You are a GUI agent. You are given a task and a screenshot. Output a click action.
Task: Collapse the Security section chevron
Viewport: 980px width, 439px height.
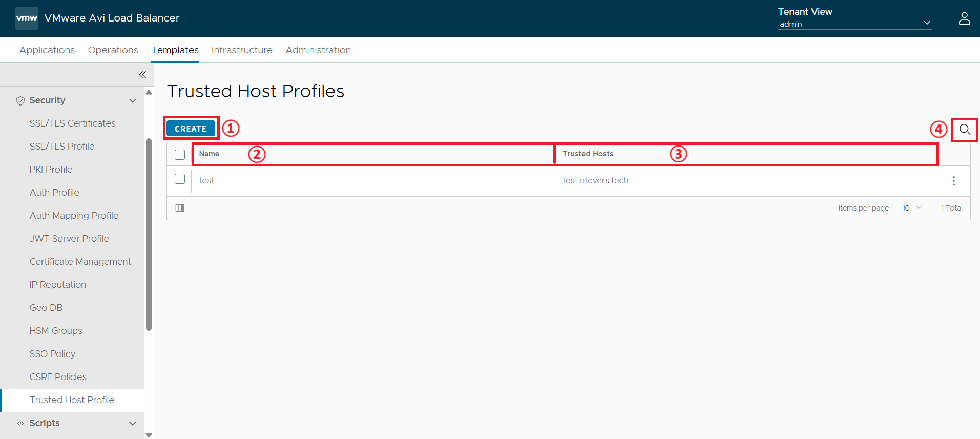[x=133, y=100]
